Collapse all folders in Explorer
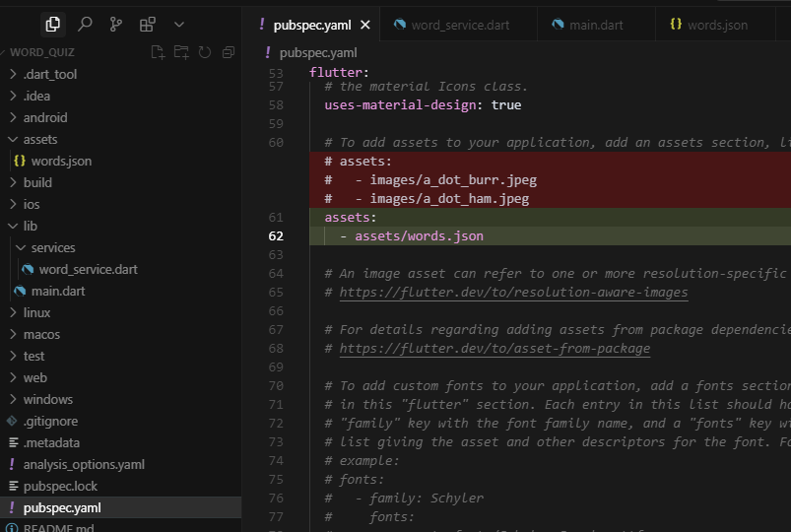 pos(228,52)
